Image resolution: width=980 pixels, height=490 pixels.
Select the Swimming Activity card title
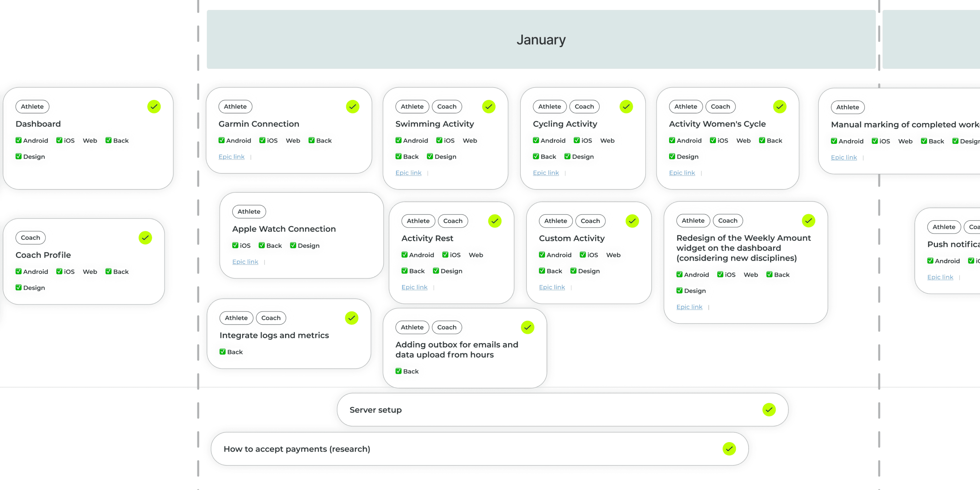click(434, 124)
